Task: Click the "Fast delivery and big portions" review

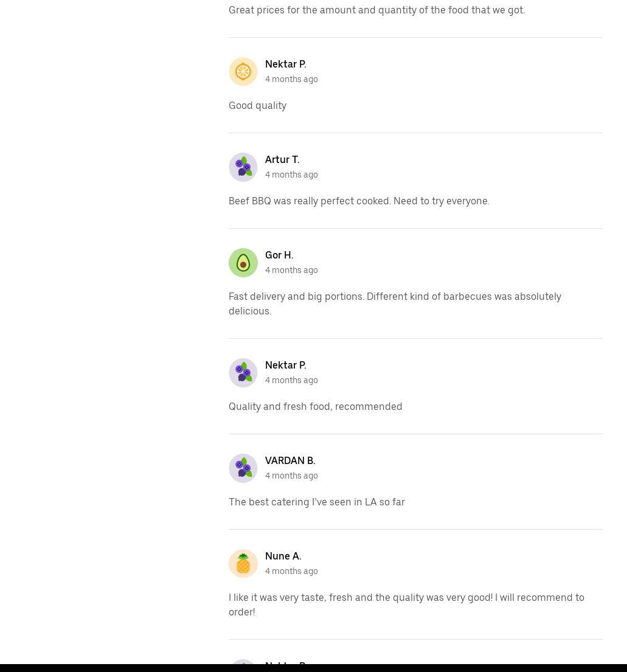Action: pyautogui.click(x=395, y=303)
